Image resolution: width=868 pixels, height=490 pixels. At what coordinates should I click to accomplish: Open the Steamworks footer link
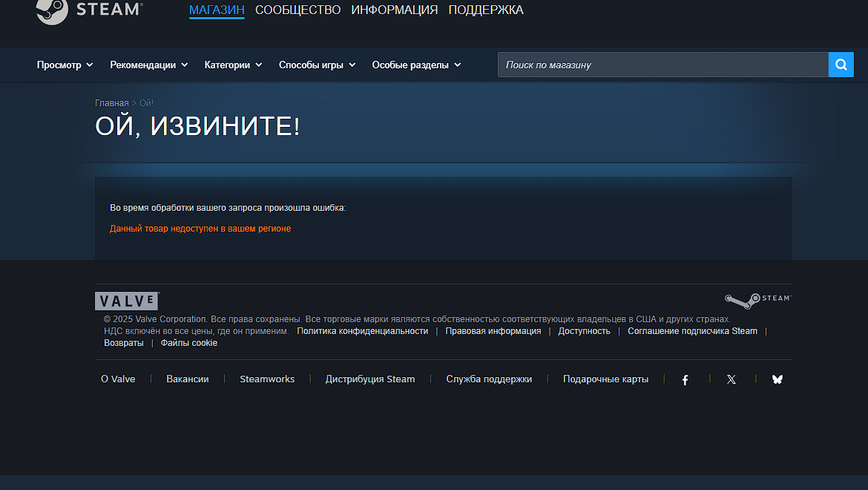(267, 379)
